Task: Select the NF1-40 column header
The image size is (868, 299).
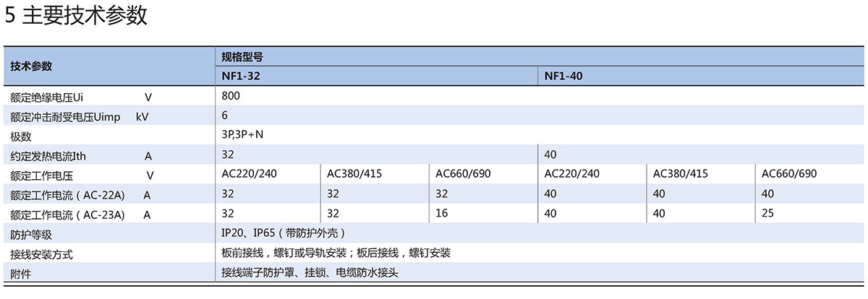Action: pos(563,76)
